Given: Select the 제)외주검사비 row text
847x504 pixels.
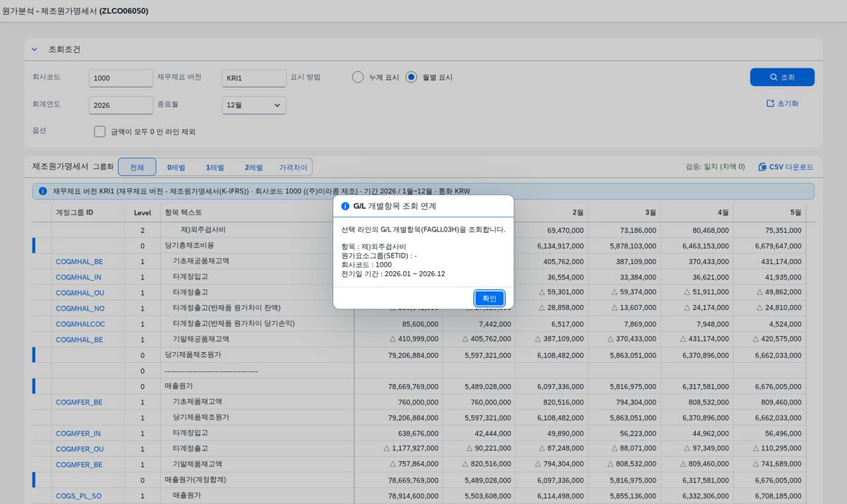Looking at the screenshot, I should [203, 230].
